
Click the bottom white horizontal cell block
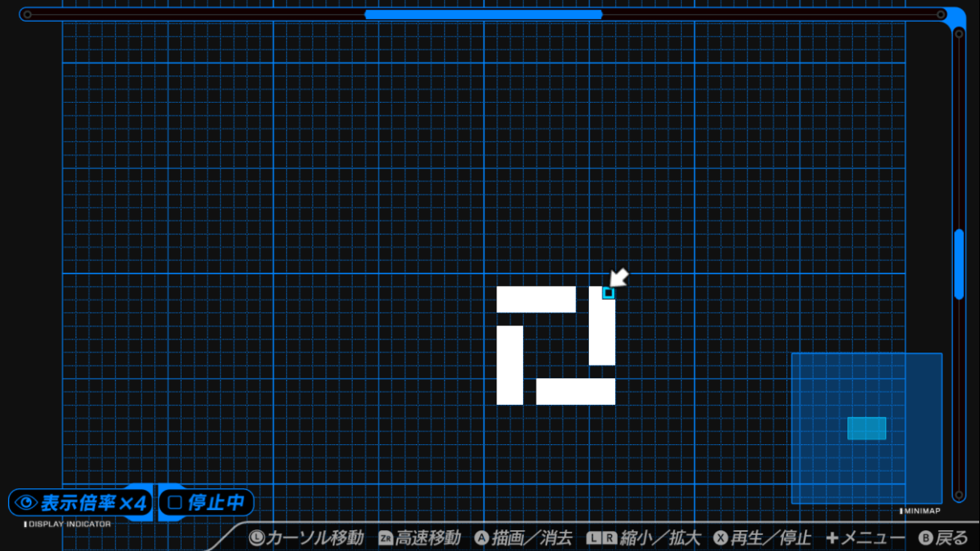[575, 391]
